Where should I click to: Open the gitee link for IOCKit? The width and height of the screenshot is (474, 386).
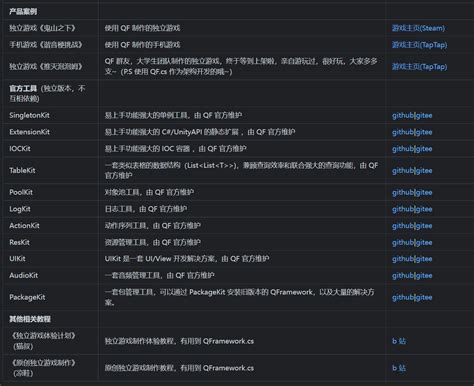click(424, 149)
